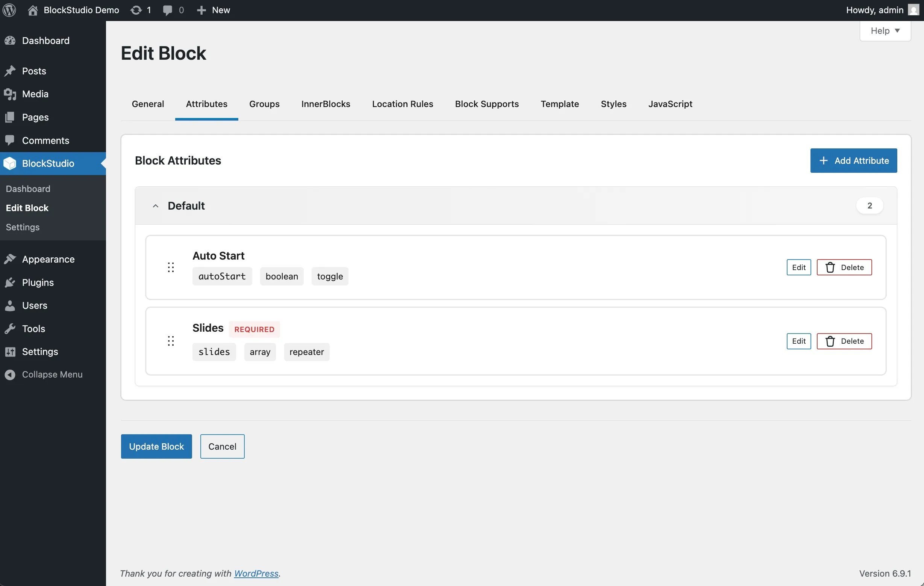The height and width of the screenshot is (586, 924).
Task: Click the Block Attributes heading
Action: click(x=178, y=160)
